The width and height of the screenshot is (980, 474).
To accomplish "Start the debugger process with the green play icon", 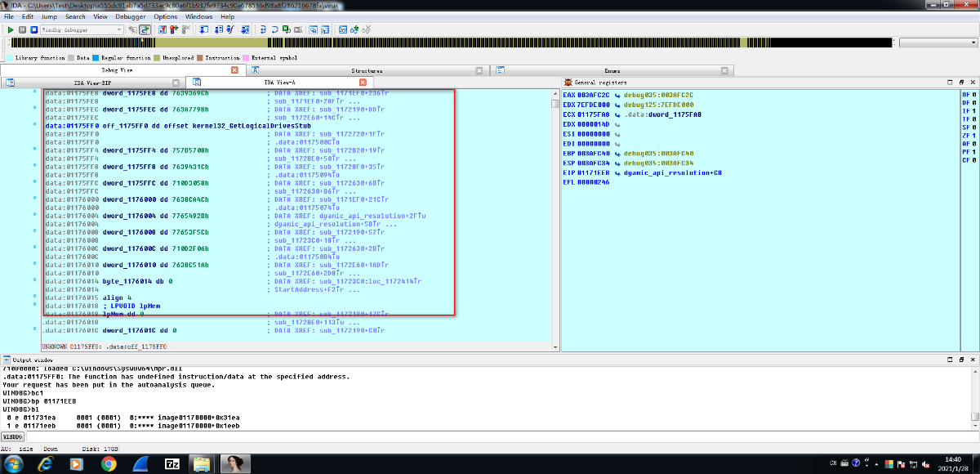I will (x=11, y=29).
